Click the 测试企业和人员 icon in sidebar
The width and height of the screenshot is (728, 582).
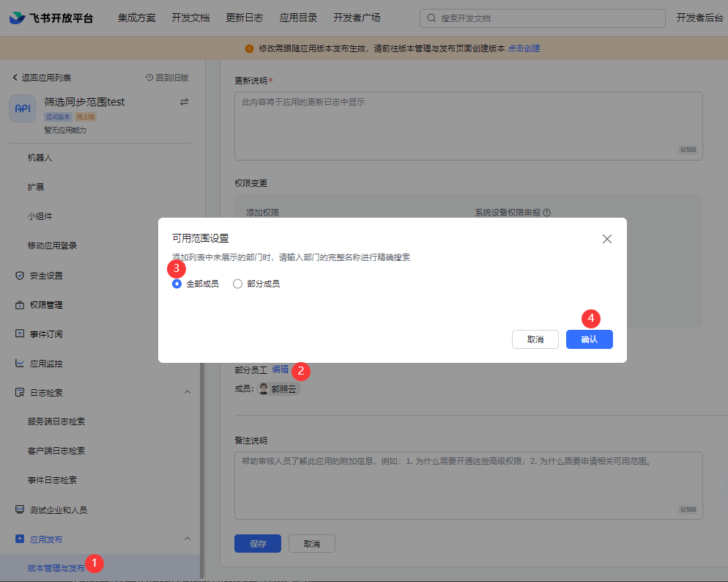(20, 509)
